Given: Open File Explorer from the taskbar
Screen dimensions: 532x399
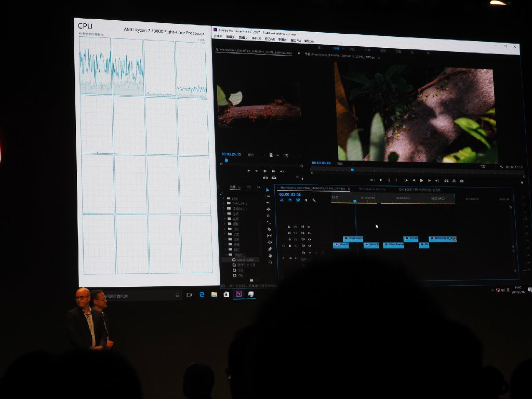Looking at the screenshot, I should (x=214, y=295).
